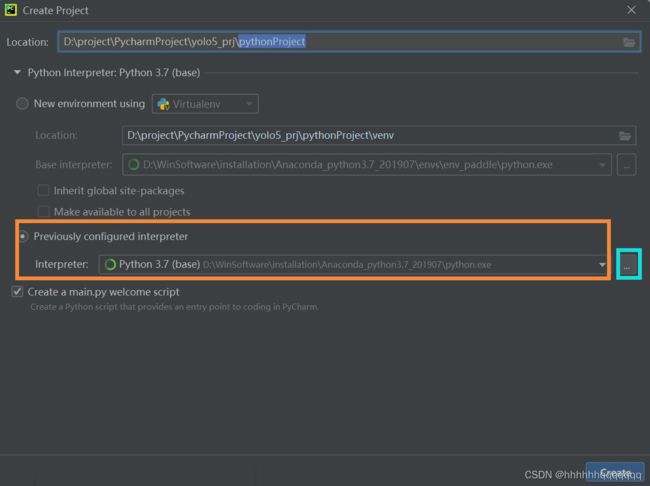Toggle Inherit global site-packages checkbox
The image size is (650, 486).
point(43,190)
